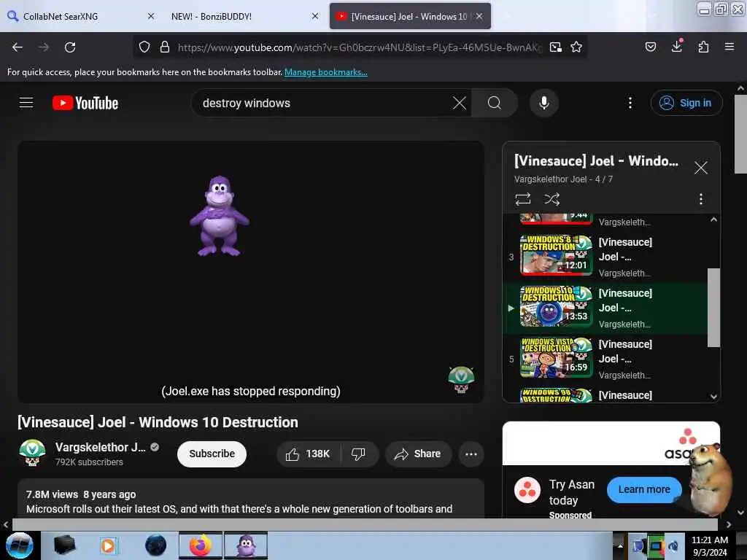Image resolution: width=747 pixels, height=560 pixels.
Task: Open YouTube guide hamburger menu
Action: [26, 103]
